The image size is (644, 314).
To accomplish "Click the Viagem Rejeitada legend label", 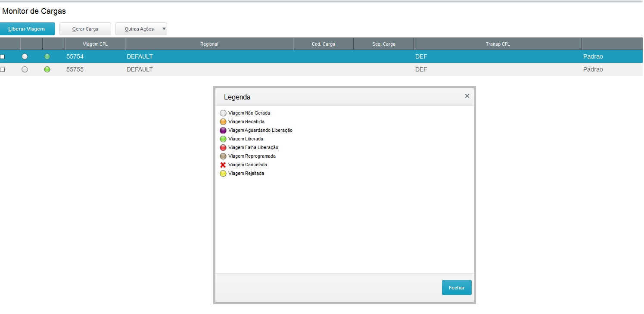I will [246, 173].
